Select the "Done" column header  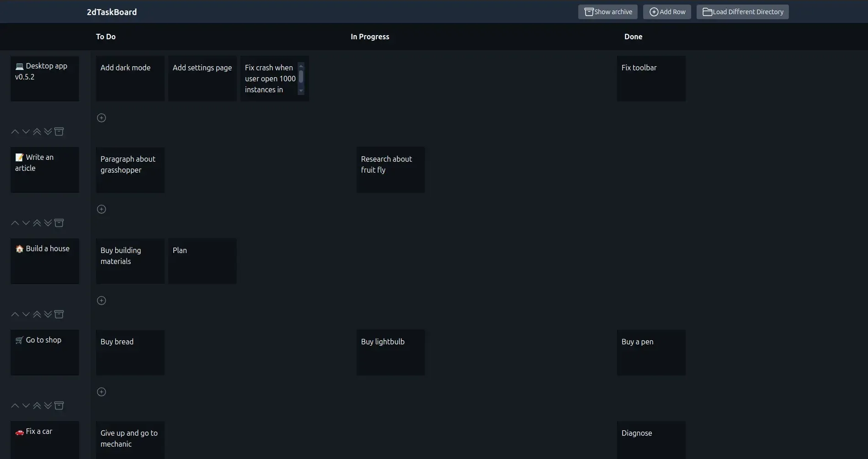tap(633, 37)
